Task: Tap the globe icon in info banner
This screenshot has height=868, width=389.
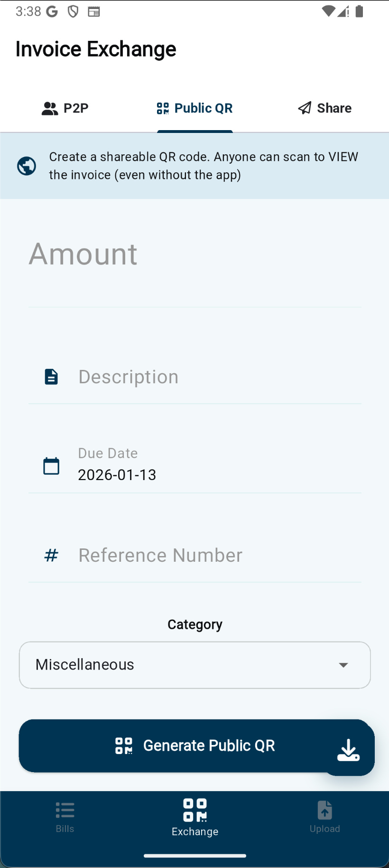Action: (x=27, y=166)
